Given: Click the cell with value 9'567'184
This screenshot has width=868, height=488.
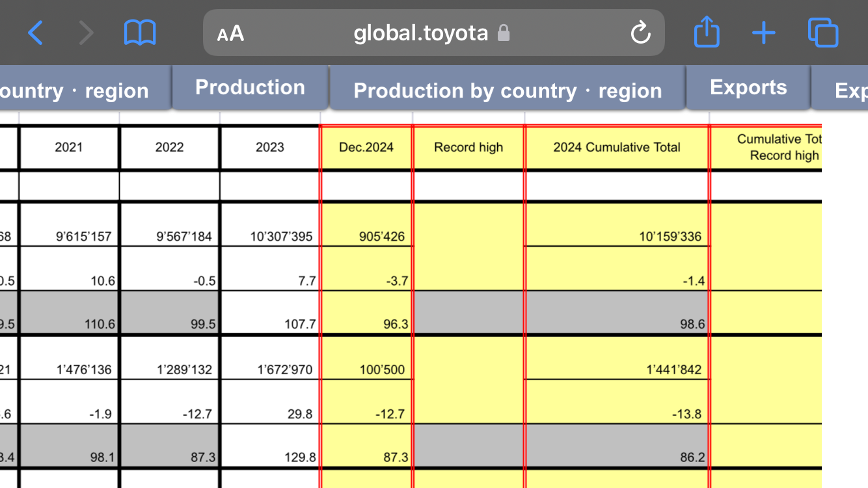Looking at the screenshot, I should (x=169, y=225).
